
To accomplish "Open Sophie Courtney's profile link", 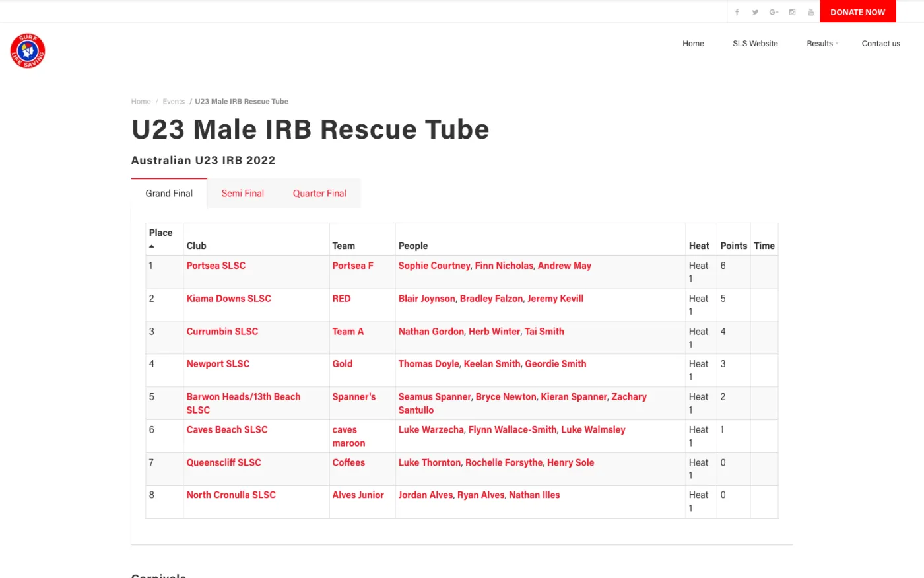I will click(x=434, y=266).
